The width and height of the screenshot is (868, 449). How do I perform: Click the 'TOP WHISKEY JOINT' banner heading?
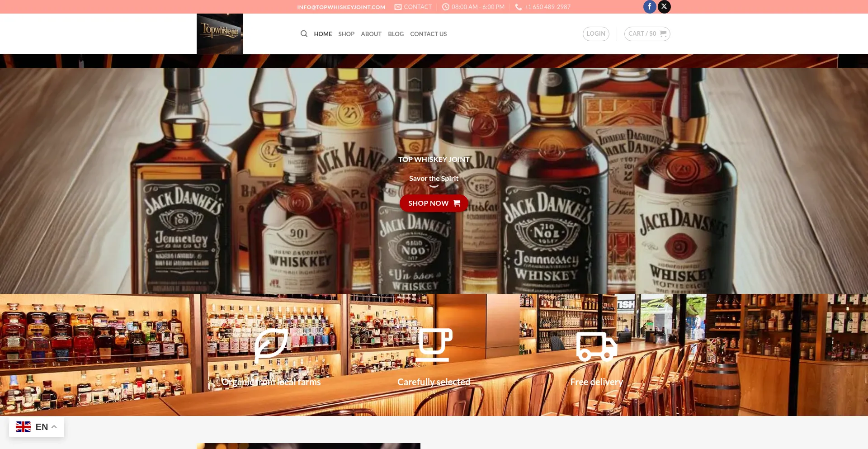point(434,159)
